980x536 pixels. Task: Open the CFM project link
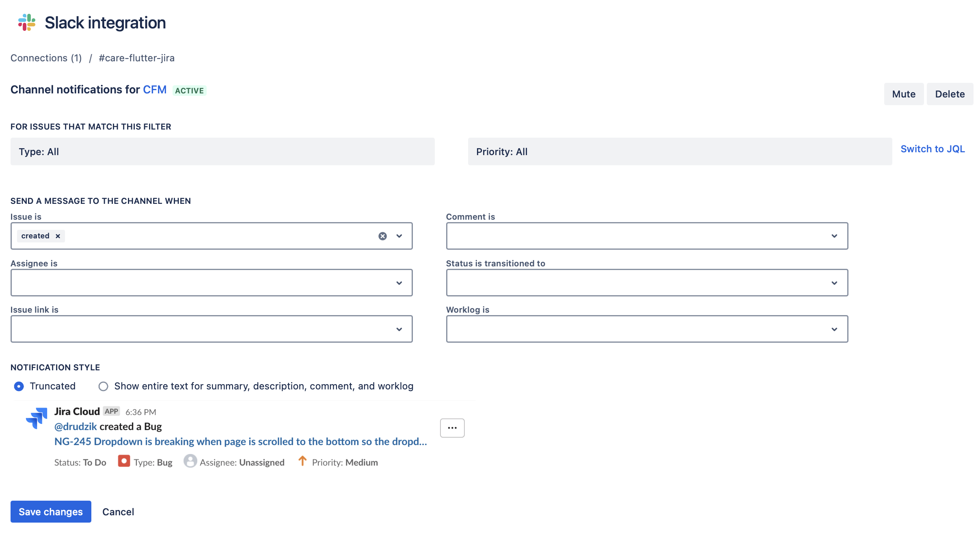pyautogui.click(x=155, y=90)
